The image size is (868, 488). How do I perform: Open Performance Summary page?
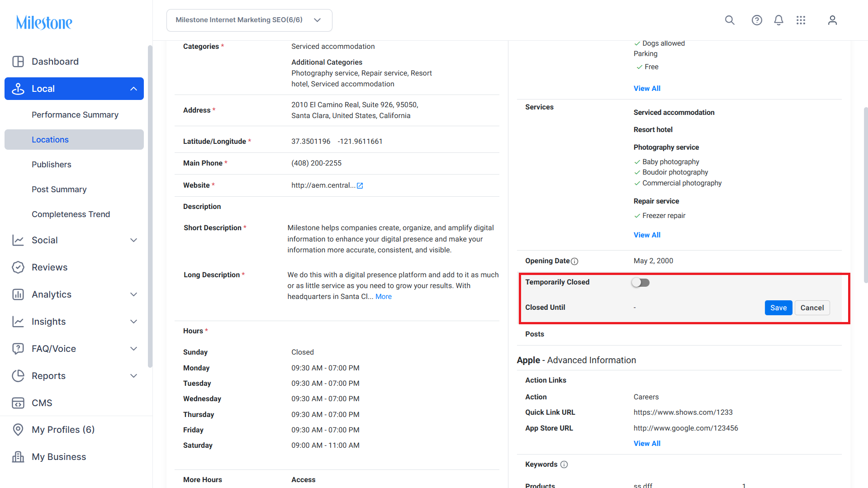(75, 115)
